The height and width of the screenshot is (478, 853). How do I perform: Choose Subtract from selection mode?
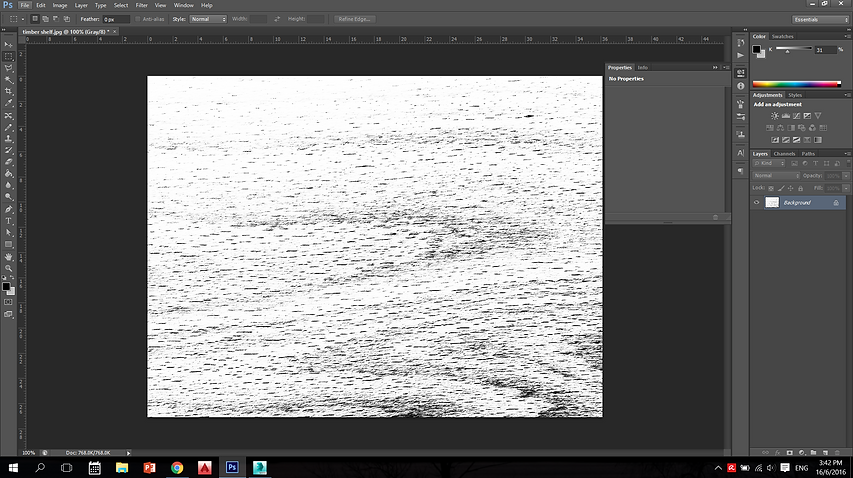click(x=56, y=19)
